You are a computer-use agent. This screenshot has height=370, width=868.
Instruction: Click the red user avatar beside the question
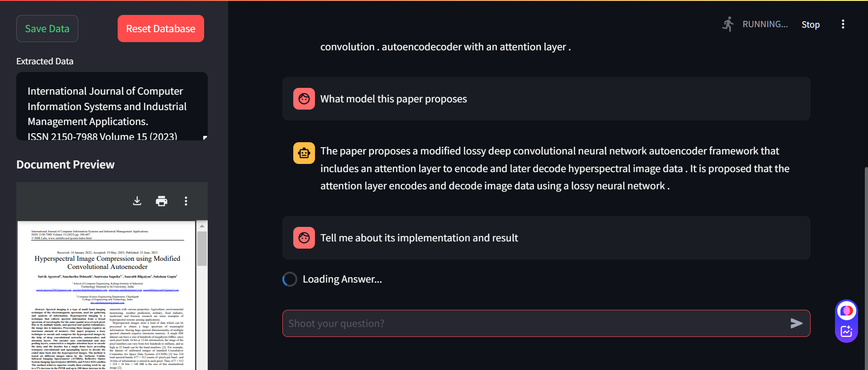304,98
